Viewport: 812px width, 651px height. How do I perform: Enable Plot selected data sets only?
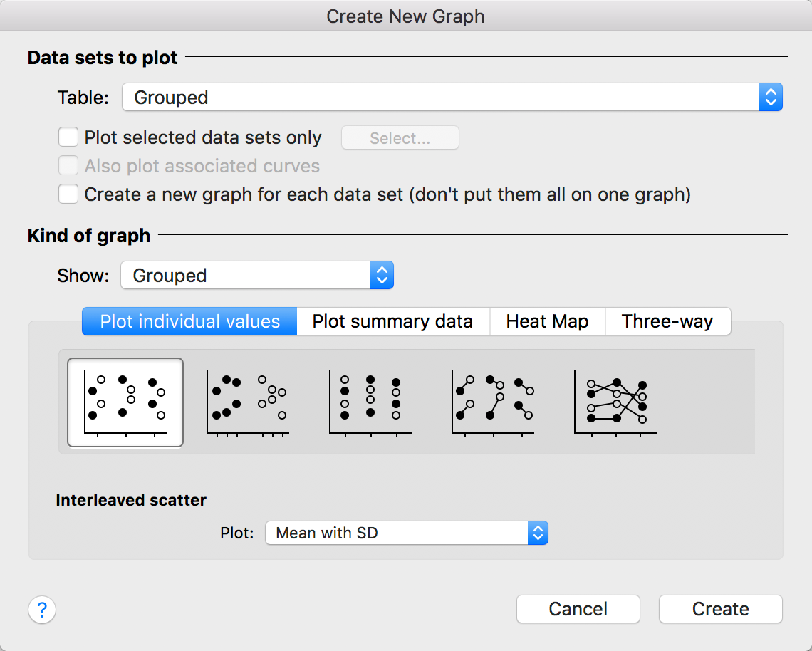[68, 137]
